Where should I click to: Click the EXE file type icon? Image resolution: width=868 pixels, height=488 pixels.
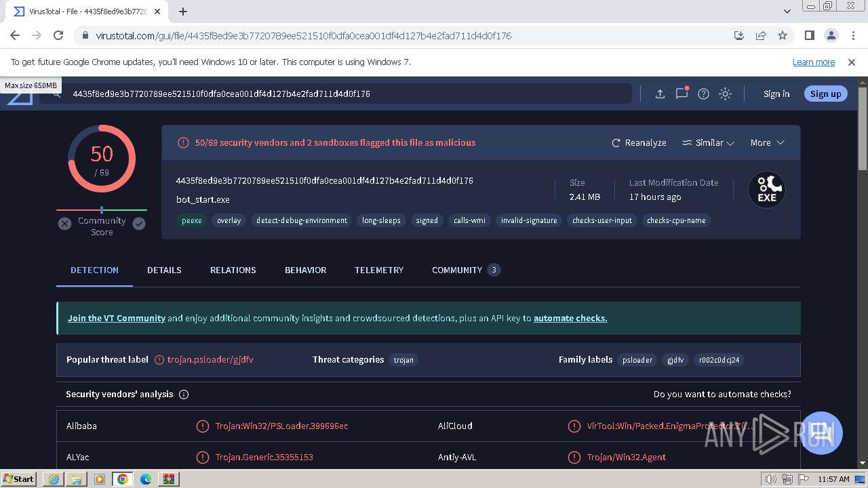pos(767,190)
